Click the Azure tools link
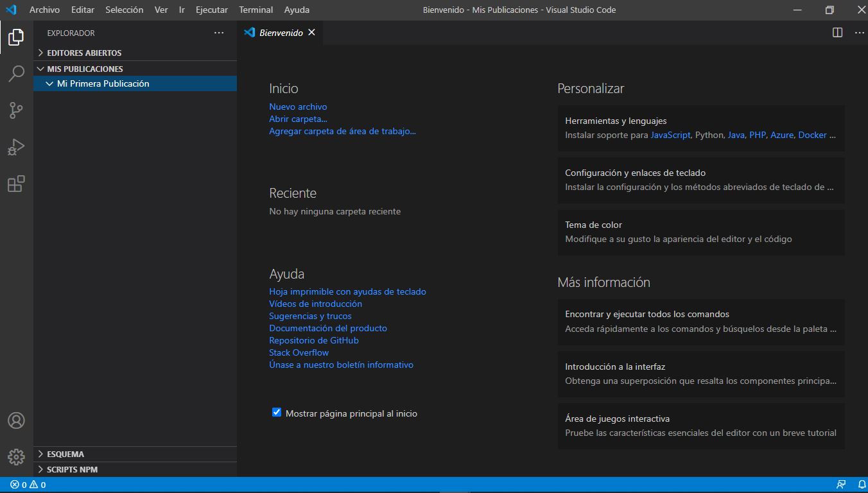The height and width of the screenshot is (493, 868). click(x=782, y=135)
